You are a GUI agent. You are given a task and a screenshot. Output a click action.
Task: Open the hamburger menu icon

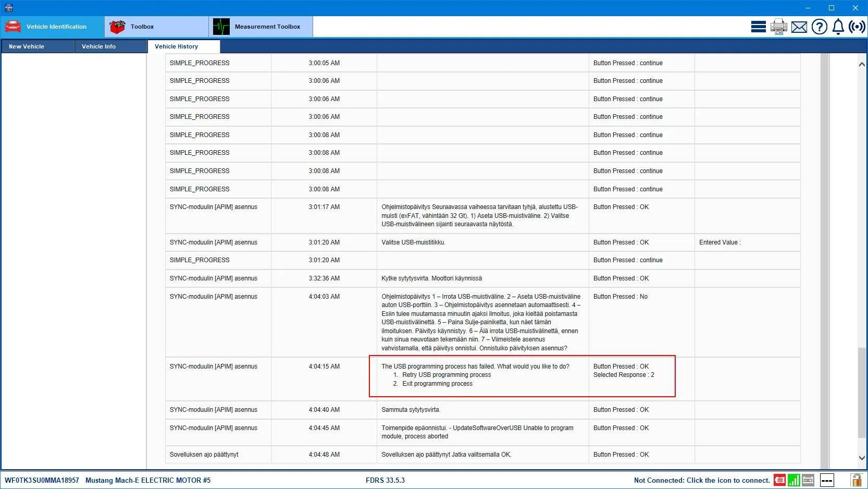pyautogui.click(x=759, y=27)
